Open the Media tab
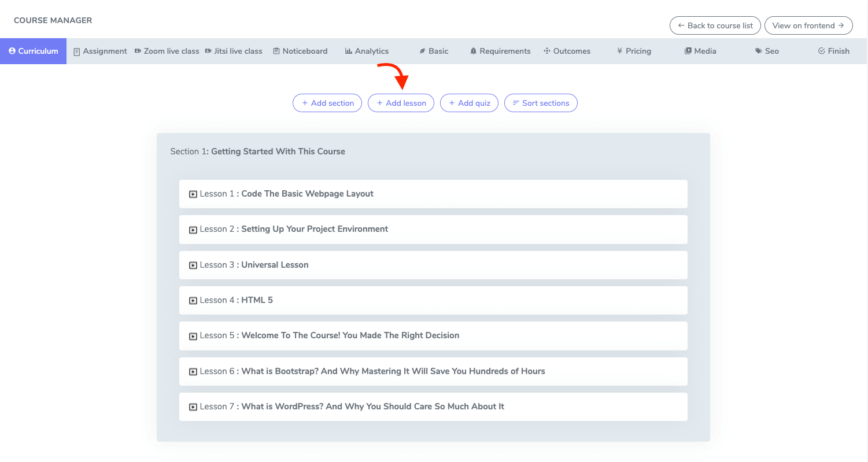Viewport: 868px width, 462px height. (x=700, y=51)
